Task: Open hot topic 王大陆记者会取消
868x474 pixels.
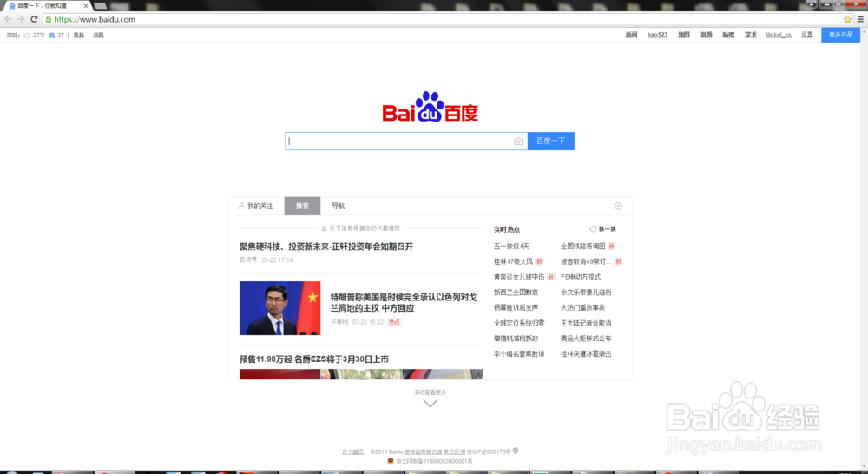Action: click(x=586, y=323)
